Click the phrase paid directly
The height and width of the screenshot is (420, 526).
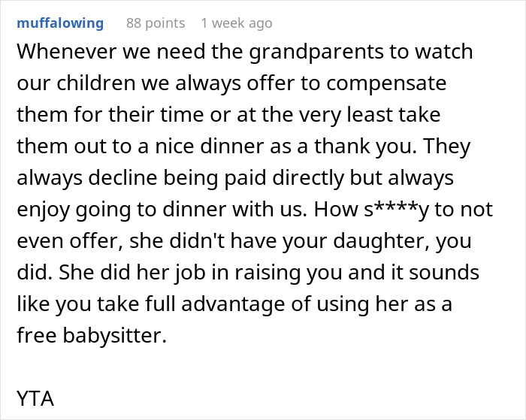coord(285,178)
